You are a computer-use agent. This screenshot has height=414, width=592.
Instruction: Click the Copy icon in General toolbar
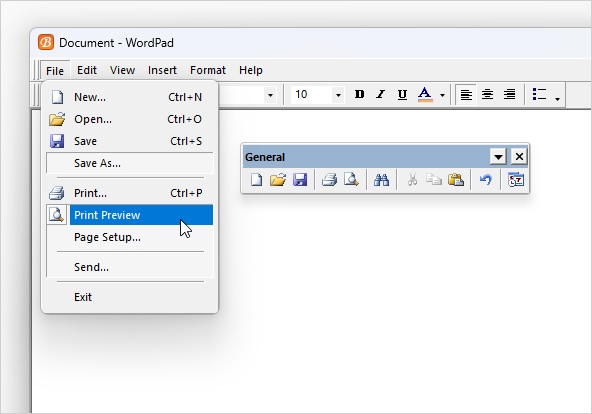tap(434, 180)
